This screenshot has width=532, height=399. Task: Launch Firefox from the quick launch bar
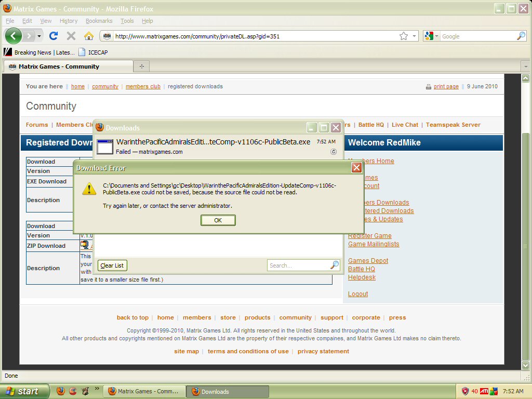[60, 391]
